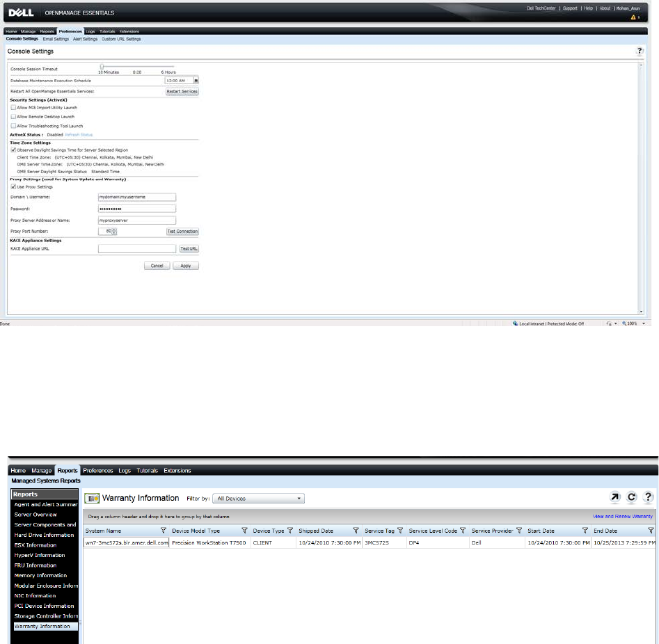Filter the Device Model Type column
This screenshot has height=644, width=659.
pos(244,531)
